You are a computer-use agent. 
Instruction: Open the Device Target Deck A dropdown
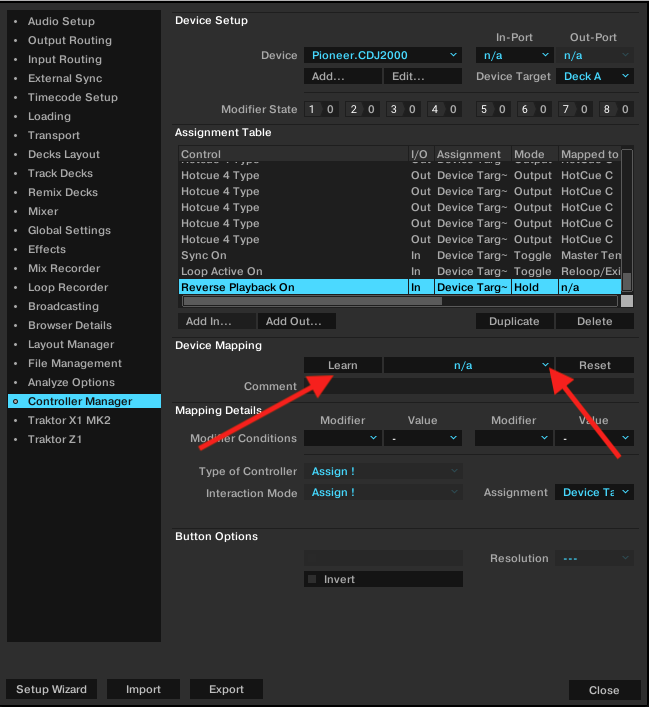[596, 76]
